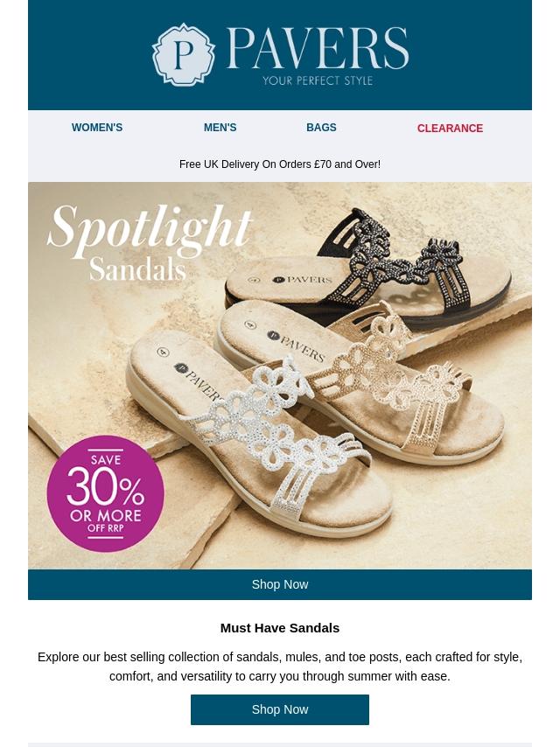Click the Pavers flower P logo emblem

click(183, 54)
